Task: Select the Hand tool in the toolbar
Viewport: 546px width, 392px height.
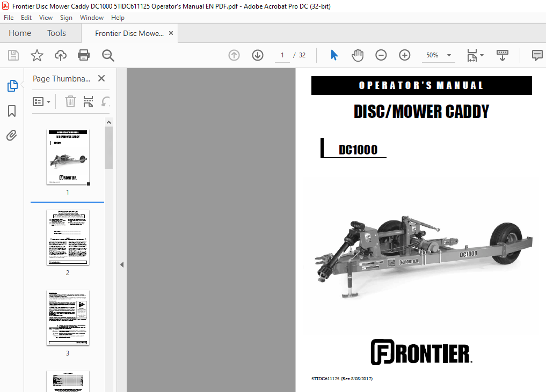Action: click(x=357, y=55)
